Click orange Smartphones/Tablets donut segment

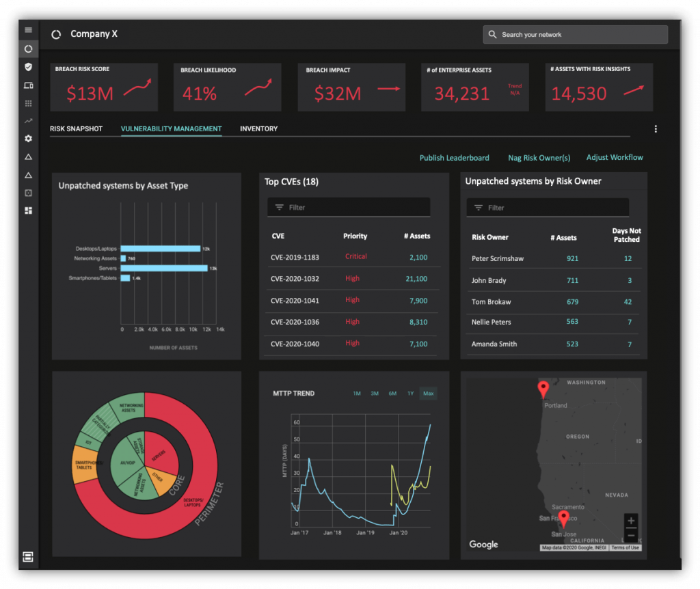(x=84, y=465)
